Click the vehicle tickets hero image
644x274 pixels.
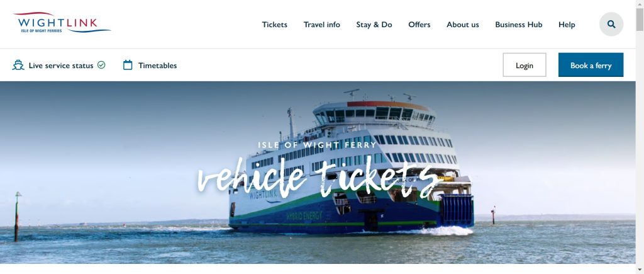318,173
